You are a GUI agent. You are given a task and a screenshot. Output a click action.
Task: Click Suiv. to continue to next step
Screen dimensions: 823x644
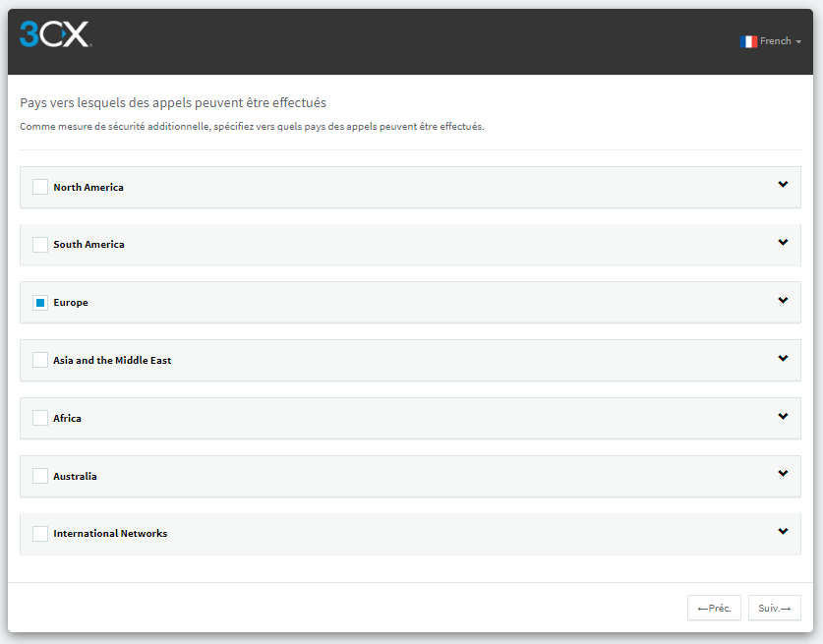774,608
